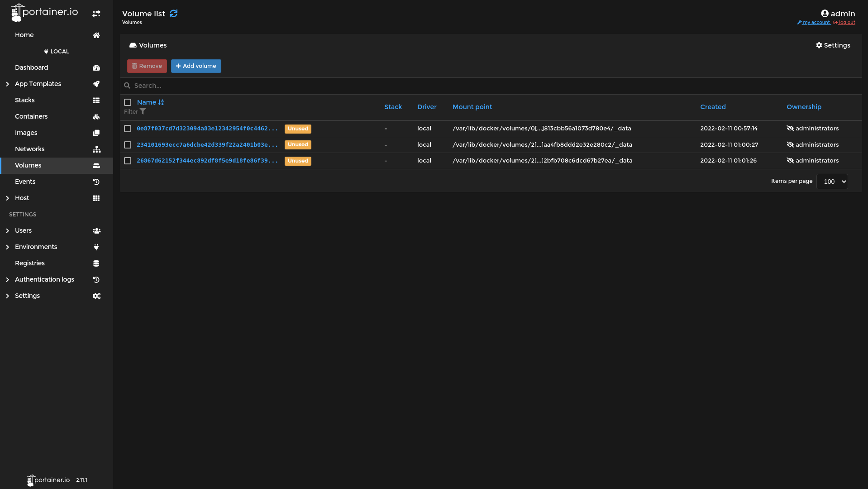Click the Settings cogs icon in sidebar

pos(96,296)
